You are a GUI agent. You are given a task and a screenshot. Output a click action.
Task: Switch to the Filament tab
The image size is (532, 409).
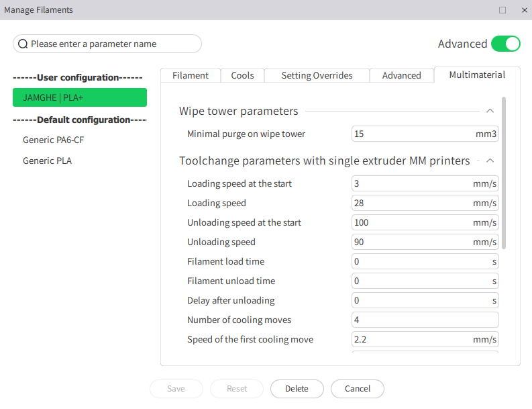[x=191, y=75]
